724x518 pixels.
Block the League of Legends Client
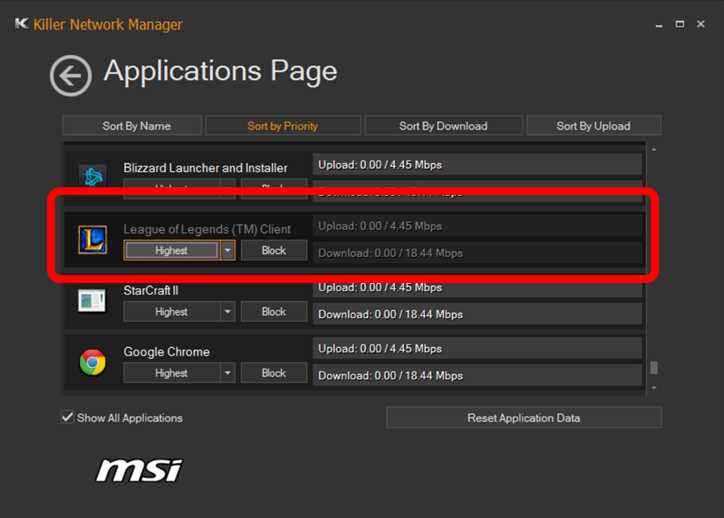coord(274,250)
